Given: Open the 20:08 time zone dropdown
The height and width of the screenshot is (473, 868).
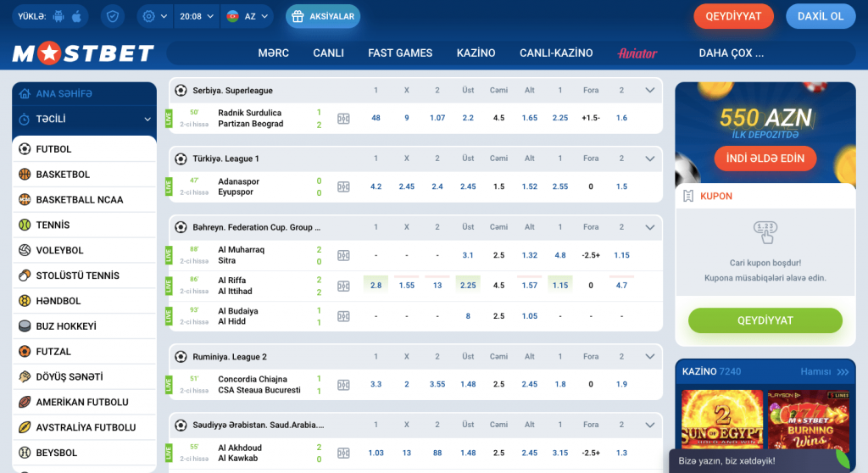Looking at the screenshot, I should click(197, 17).
